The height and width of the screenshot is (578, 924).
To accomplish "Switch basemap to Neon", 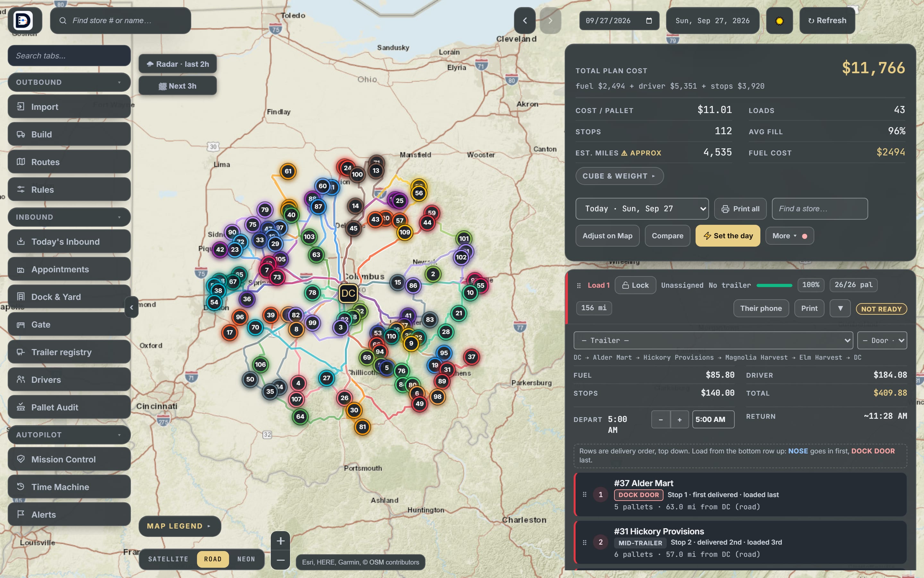I will [246, 559].
